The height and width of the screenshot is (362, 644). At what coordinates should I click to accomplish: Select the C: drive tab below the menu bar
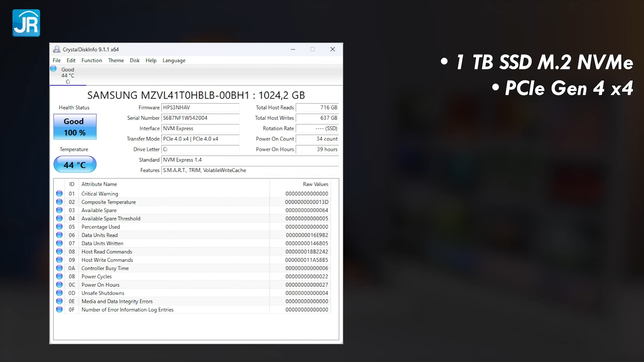click(67, 75)
